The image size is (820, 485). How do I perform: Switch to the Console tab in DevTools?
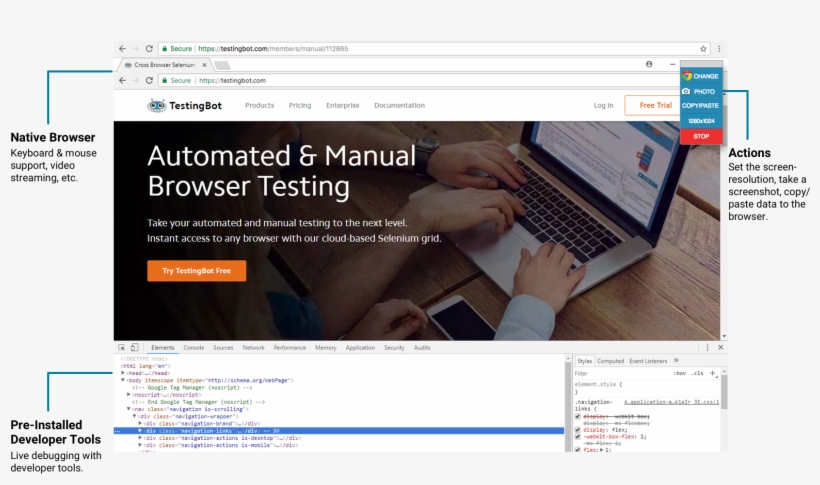tap(193, 347)
